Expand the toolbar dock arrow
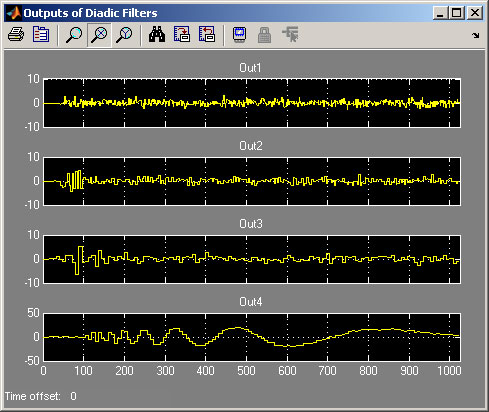 pyautogui.click(x=476, y=35)
